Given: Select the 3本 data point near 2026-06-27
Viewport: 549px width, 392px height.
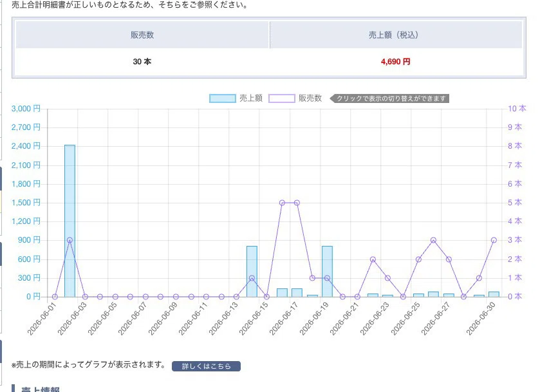Looking at the screenshot, I should pos(433,240).
